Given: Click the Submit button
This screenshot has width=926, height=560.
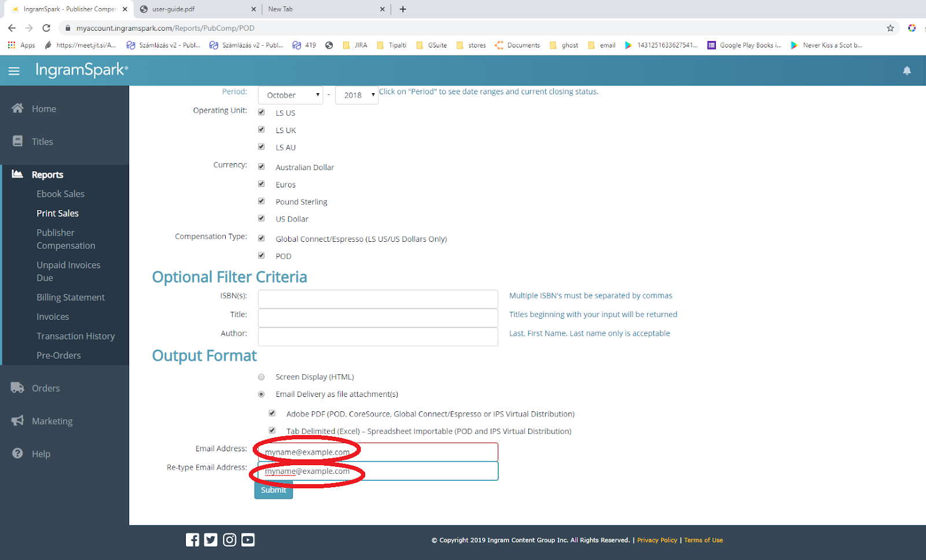Looking at the screenshot, I should click(273, 489).
